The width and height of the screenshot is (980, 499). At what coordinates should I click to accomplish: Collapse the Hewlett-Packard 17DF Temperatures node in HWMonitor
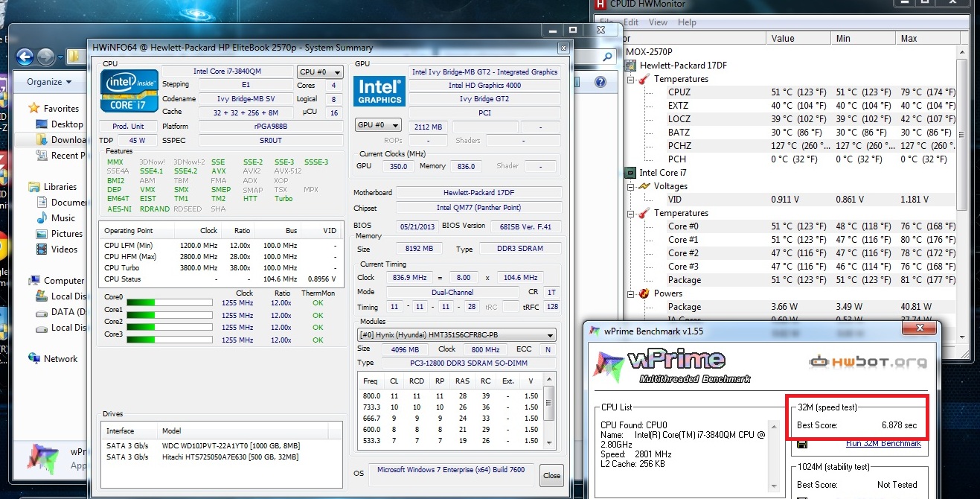pos(631,79)
